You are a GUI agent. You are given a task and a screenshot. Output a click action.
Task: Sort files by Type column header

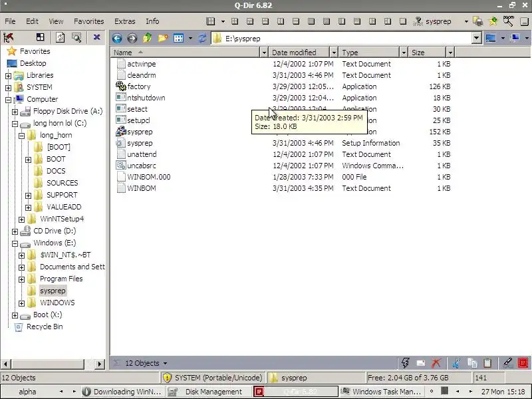tap(370, 53)
